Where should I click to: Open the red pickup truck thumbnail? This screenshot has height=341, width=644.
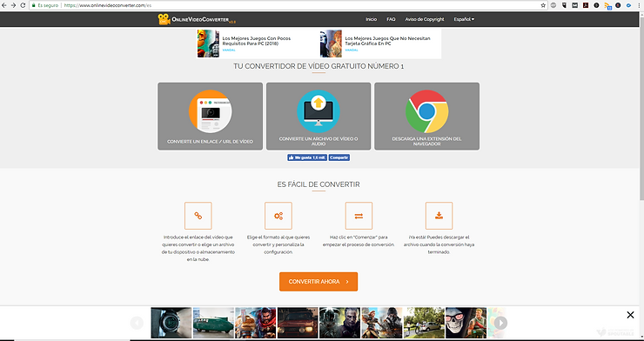[298, 323]
